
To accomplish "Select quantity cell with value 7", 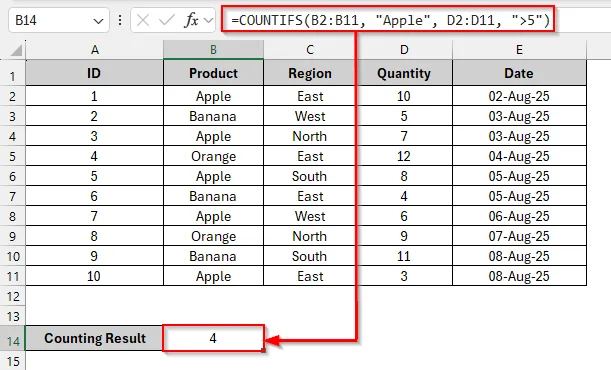I will 404,136.
